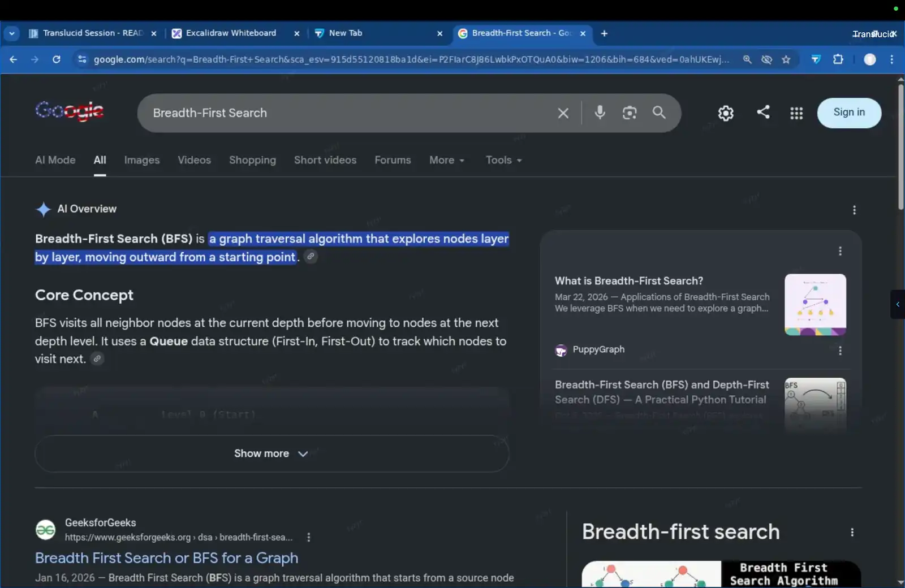Click the GeeksforGeeks site name
The width and height of the screenshot is (905, 588).
(x=100, y=523)
